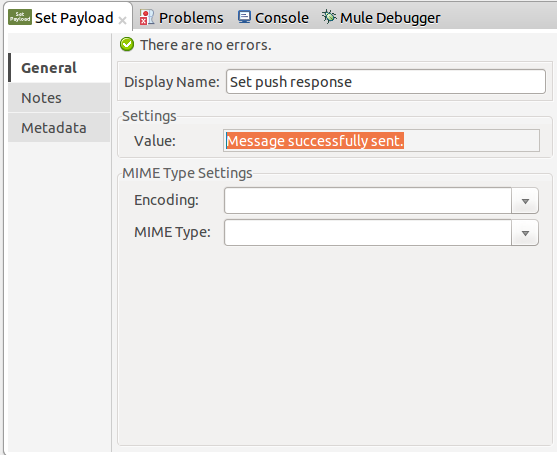
Task: Click the Display Name input field
Action: [386, 82]
